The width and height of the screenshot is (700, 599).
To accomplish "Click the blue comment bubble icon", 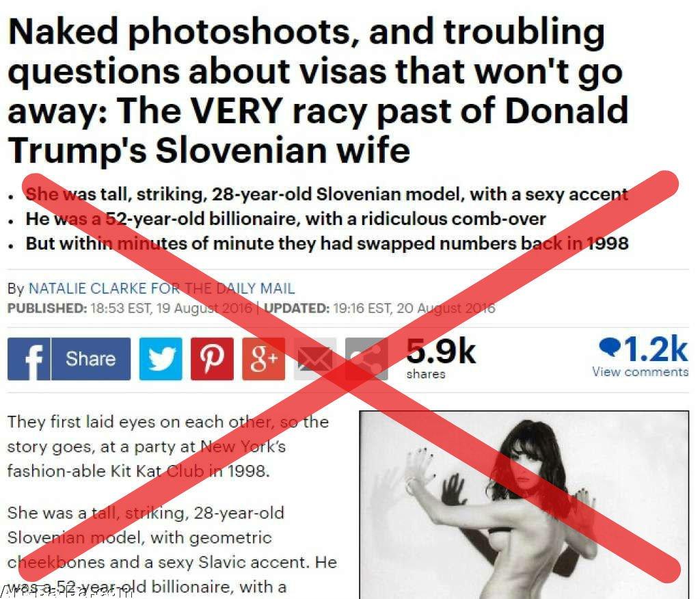I will coord(609,347).
